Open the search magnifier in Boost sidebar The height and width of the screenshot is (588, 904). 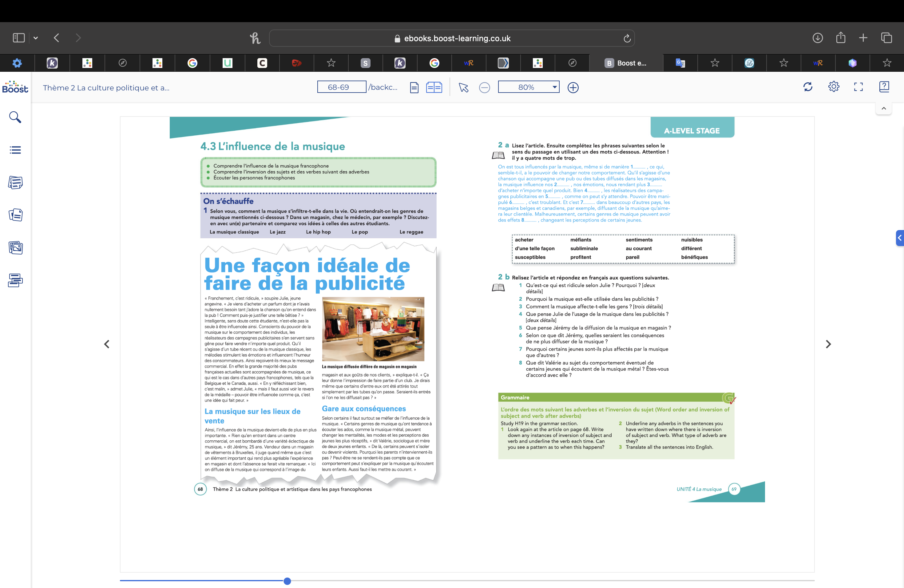coord(15,117)
